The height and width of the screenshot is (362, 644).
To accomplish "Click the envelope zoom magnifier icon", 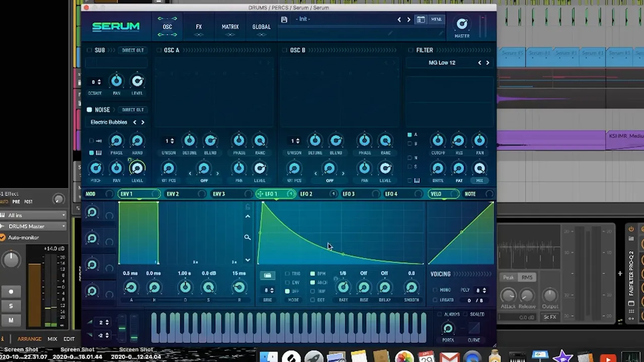I will 247,237.
